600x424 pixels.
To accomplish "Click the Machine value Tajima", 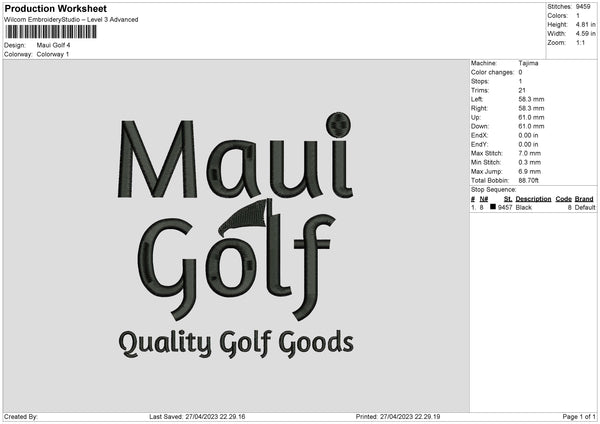I will pos(528,63).
